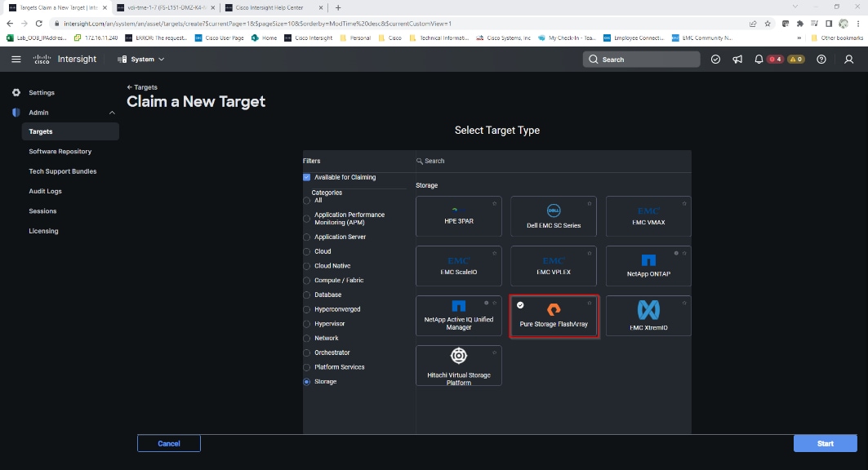868x470 pixels.
Task: Open the Requests check-circle icon in header
Action: tap(716, 60)
